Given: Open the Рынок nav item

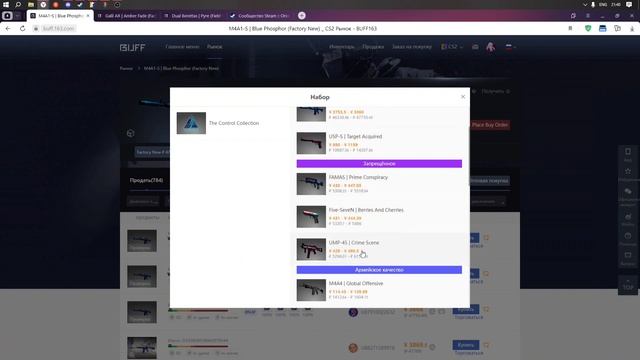Looking at the screenshot, I should [214, 47].
